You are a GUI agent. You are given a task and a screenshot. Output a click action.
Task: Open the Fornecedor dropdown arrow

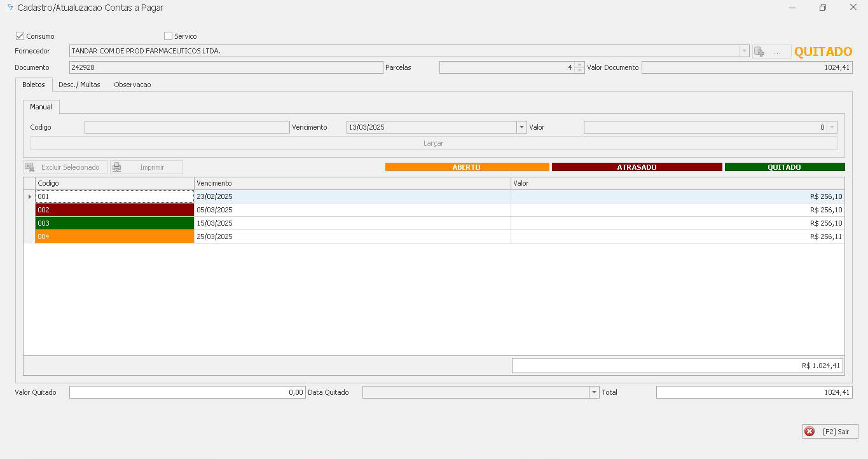(744, 51)
